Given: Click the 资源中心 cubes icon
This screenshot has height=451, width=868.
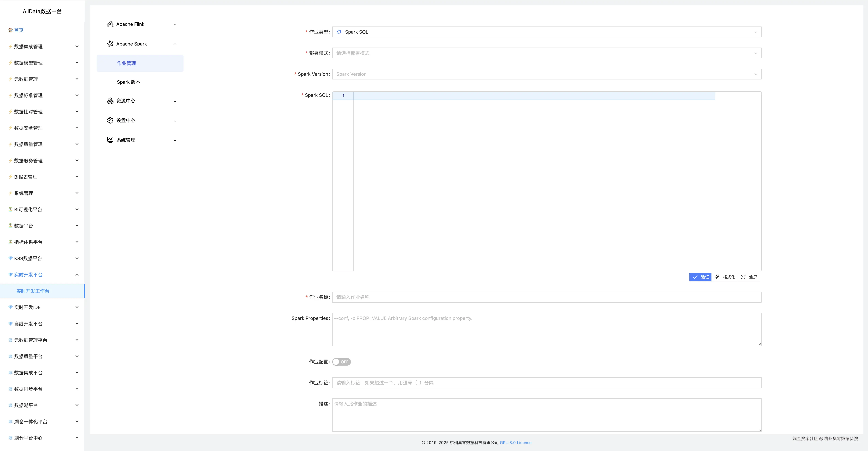Looking at the screenshot, I should [110, 101].
